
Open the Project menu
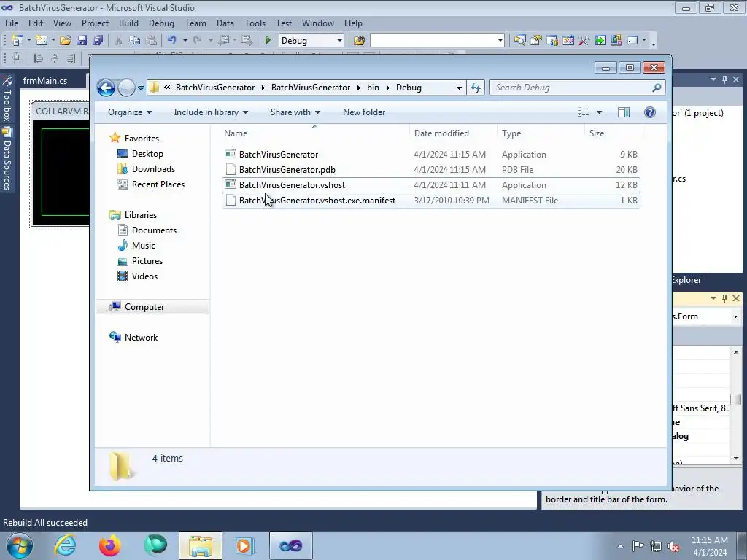tap(95, 23)
